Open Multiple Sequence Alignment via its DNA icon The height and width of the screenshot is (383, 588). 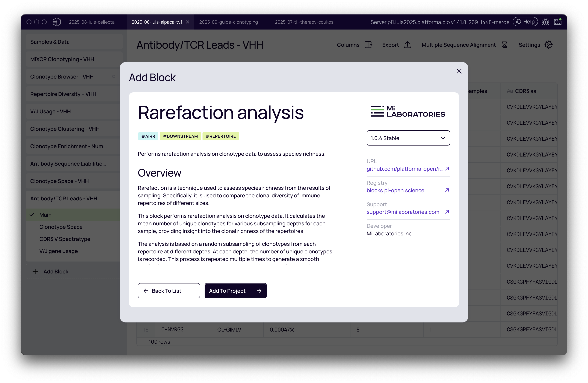pyautogui.click(x=504, y=45)
